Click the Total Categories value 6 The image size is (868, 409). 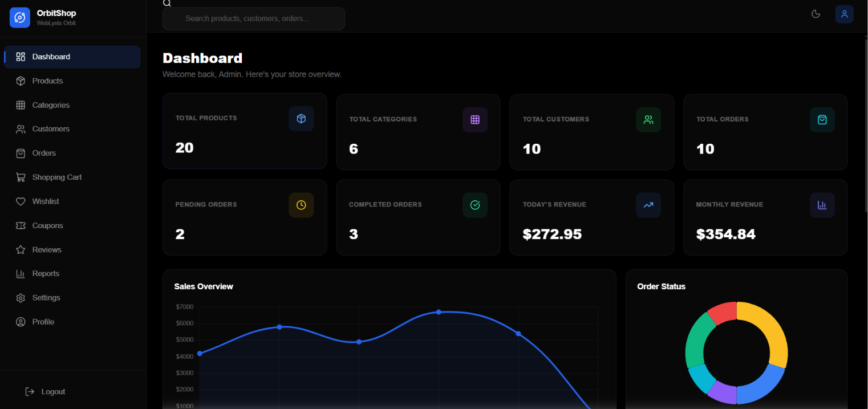[354, 149]
